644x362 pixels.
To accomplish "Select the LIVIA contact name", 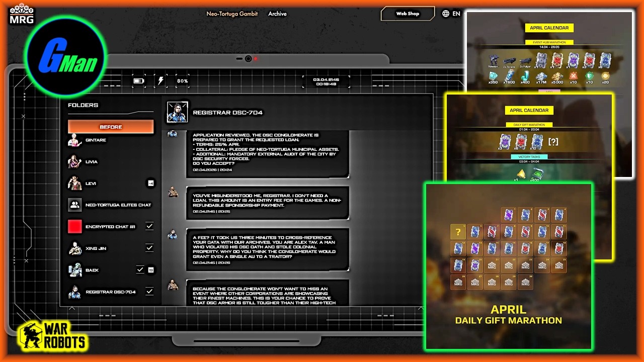I will (92, 162).
